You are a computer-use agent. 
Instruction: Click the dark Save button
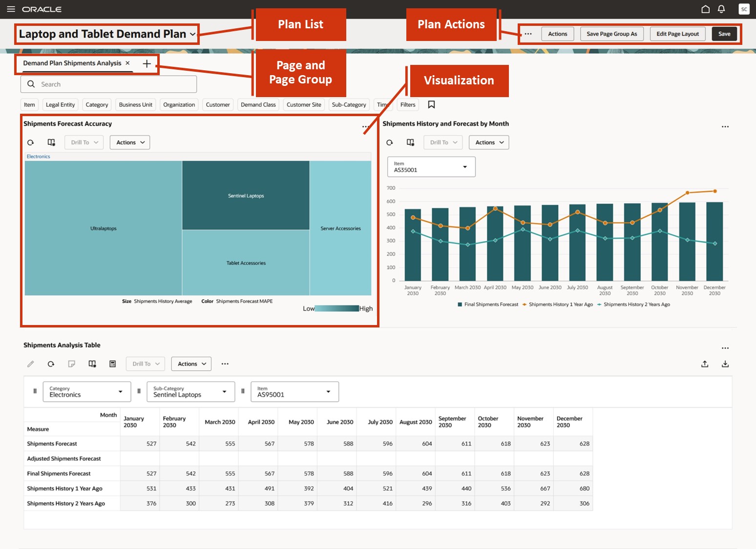[x=725, y=34]
